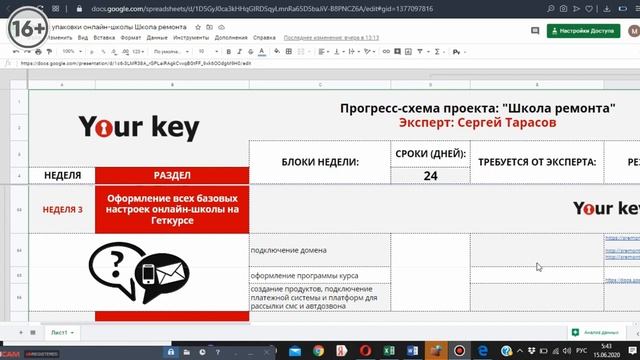Open Excel from the taskbar
This screenshot has height=360, width=640.
(389, 351)
